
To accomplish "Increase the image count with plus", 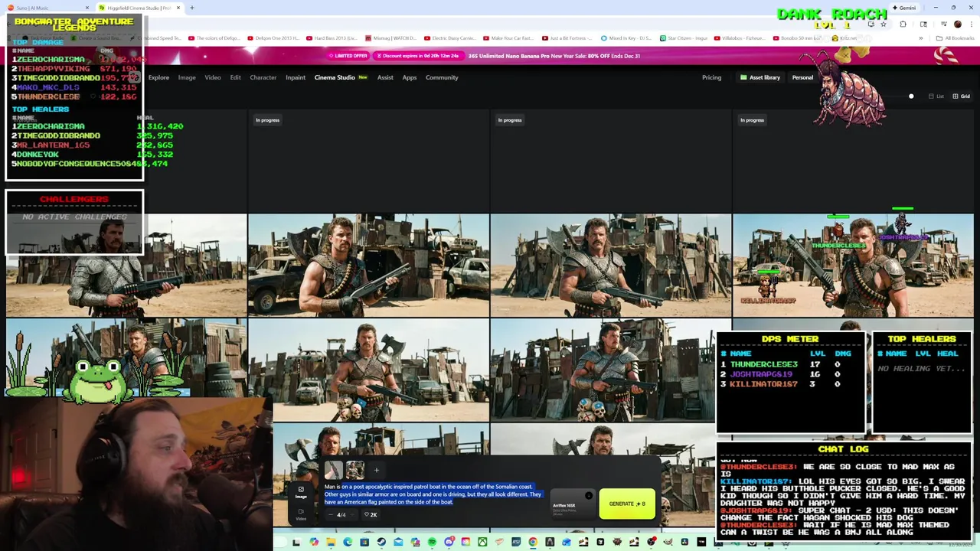I will [x=353, y=514].
